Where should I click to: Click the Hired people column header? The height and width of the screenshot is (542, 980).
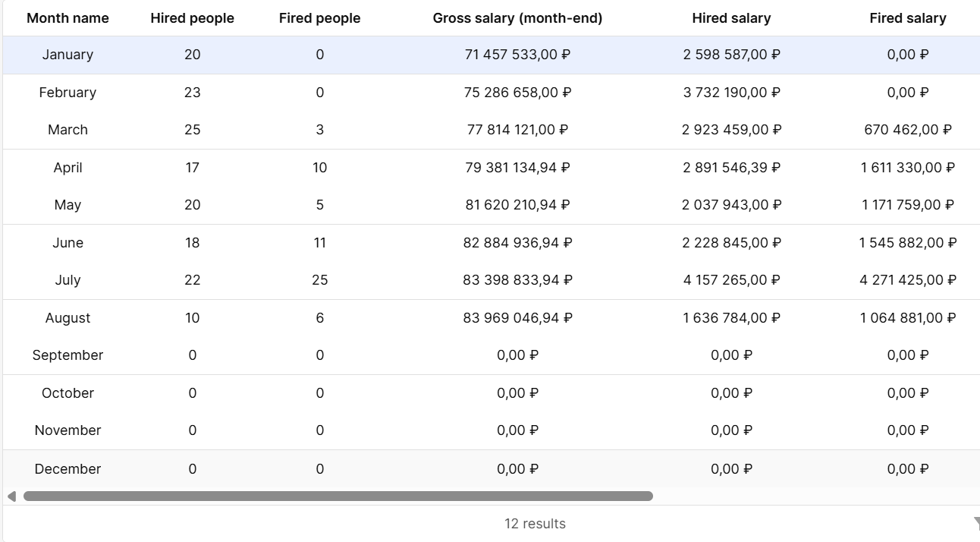(x=192, y=18)
